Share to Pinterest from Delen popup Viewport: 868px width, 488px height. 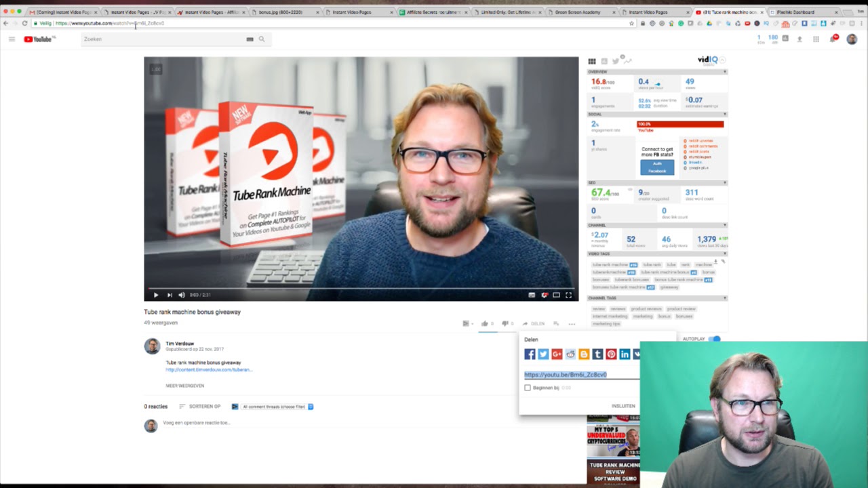[611, 354]
